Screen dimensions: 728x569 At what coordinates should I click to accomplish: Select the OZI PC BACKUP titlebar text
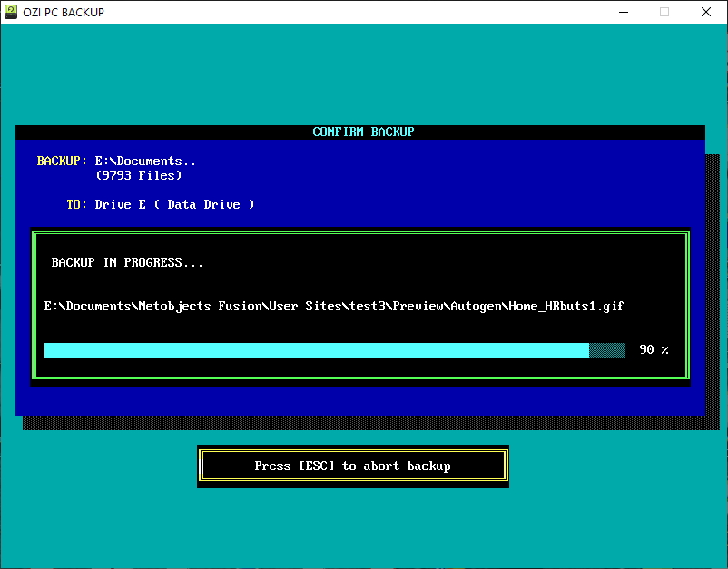(x=65, y=12)
